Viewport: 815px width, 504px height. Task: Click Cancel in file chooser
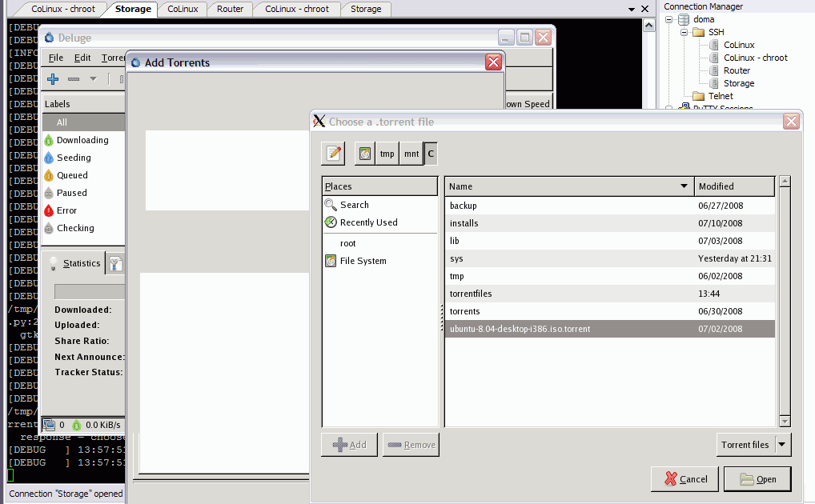pyautogui.click(x=685, y=479)
